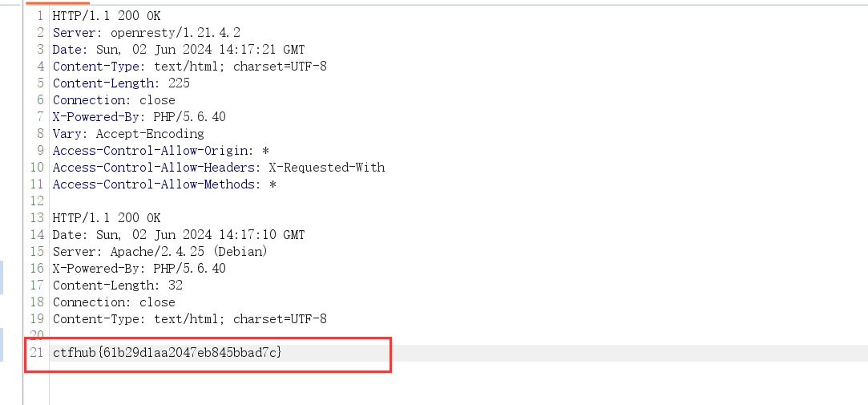Click the Connection: close header on line 6
This screenshot has width=868, height=405.
pos(114,99)
